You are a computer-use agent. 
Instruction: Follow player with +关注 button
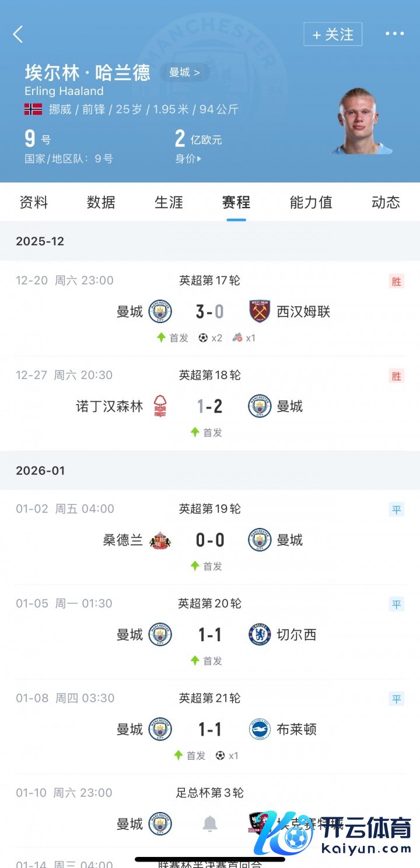[332, 34]
